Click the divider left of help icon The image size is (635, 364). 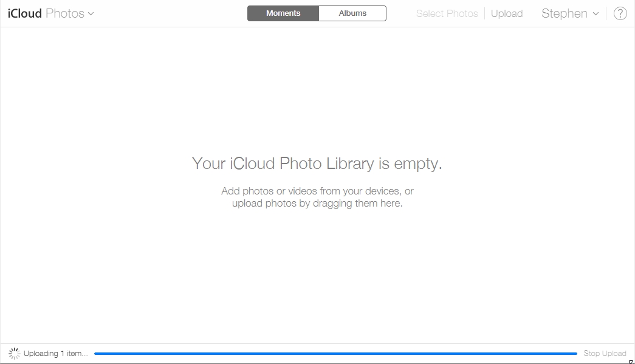tap(606, 13)
